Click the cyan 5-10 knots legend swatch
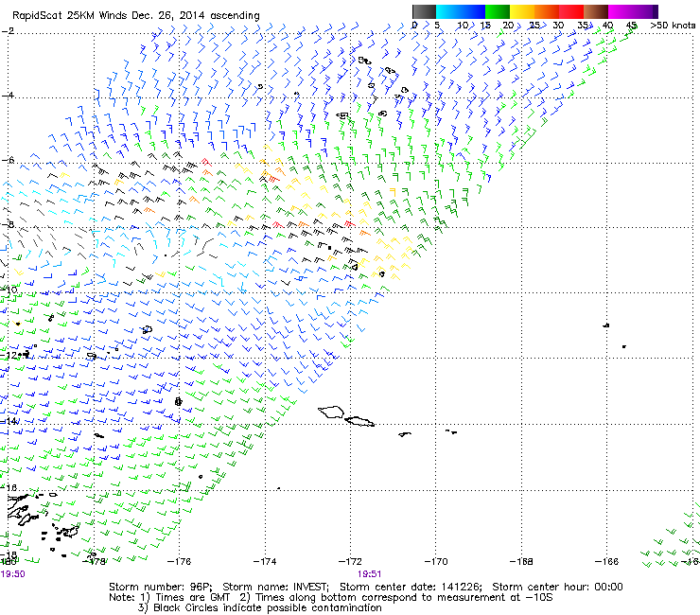 coord(448,11)
